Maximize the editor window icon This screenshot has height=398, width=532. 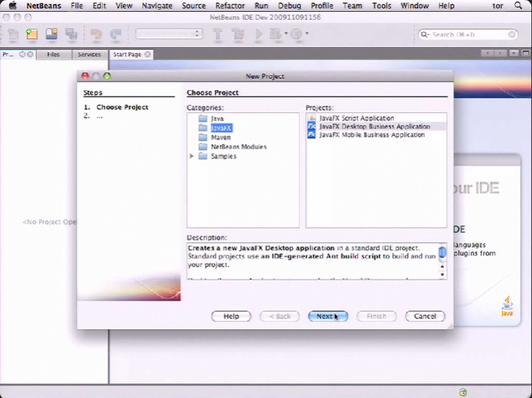tap(525, 54)
